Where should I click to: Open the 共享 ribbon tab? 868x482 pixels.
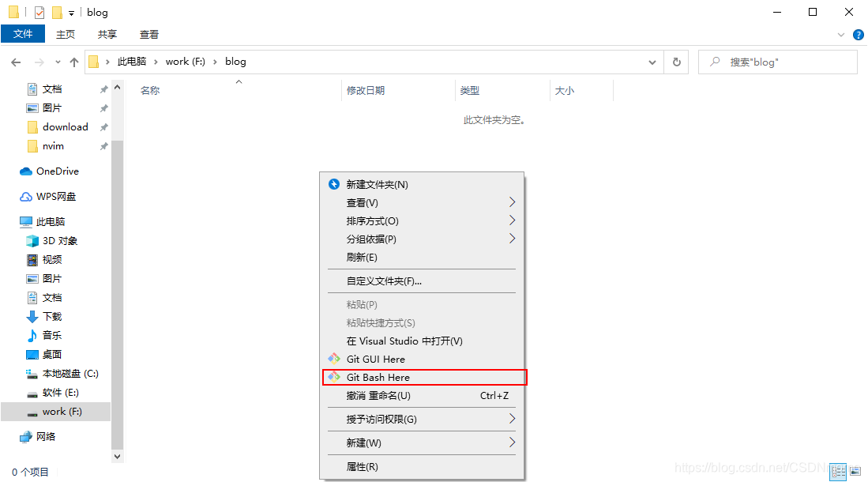click(107, 34)
